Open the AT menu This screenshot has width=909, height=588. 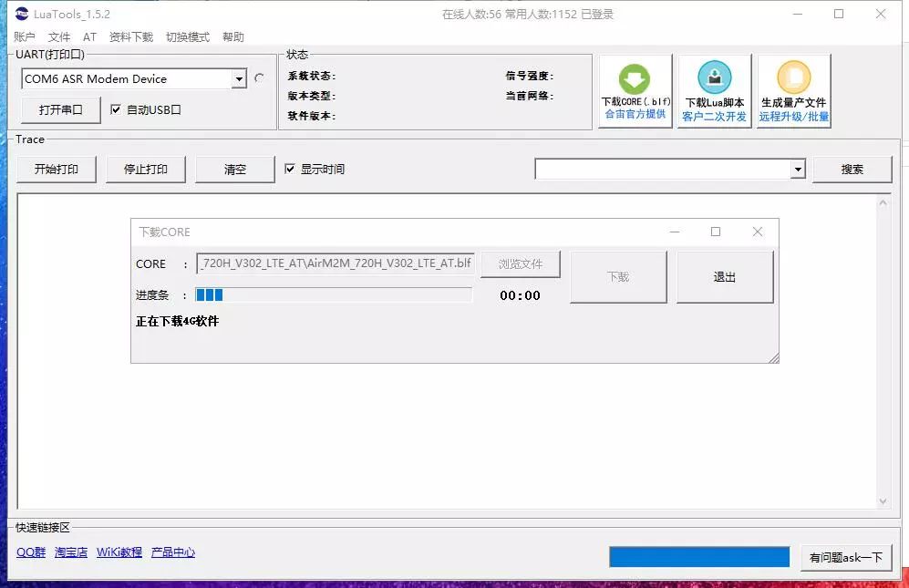click(89, 37)
